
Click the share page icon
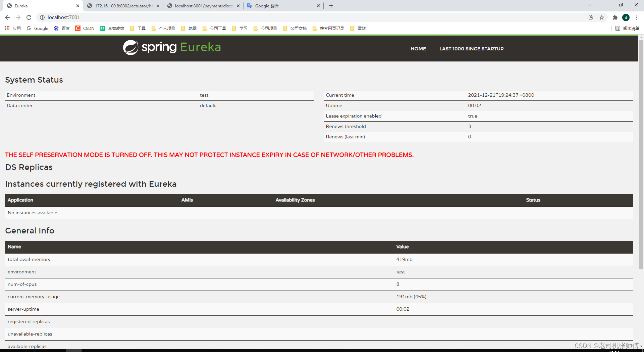tap(591, 17)
